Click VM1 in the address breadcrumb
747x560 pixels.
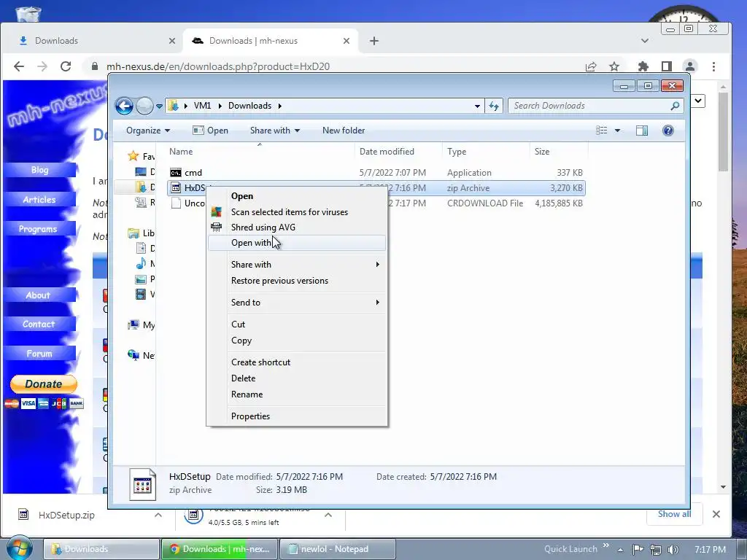click(x=202, y=106)
